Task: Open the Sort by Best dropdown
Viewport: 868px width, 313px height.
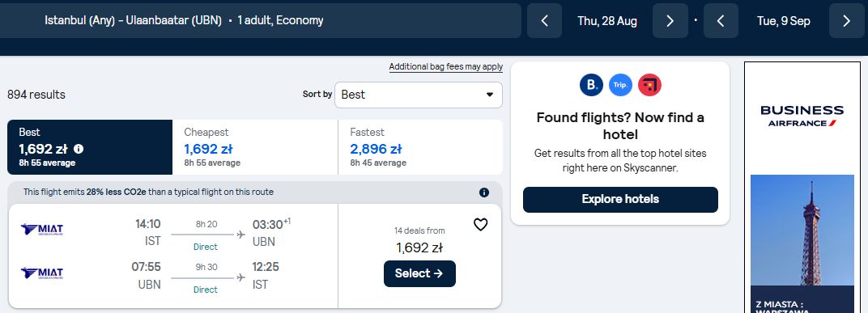Action: (419, 95)
